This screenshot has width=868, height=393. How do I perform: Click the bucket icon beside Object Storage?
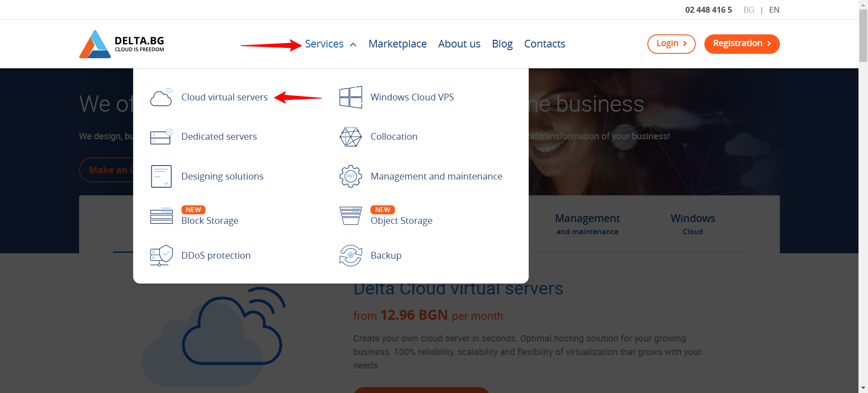[351, 216]
